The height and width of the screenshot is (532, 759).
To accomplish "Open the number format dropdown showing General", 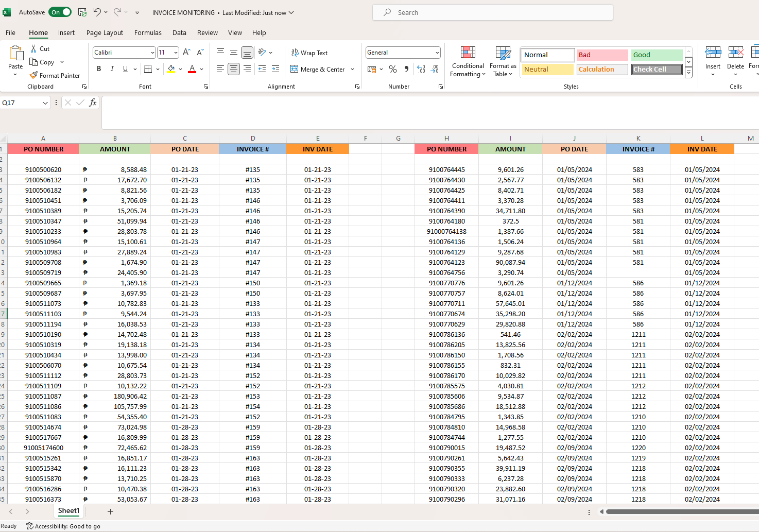I will tap(437, 53).
